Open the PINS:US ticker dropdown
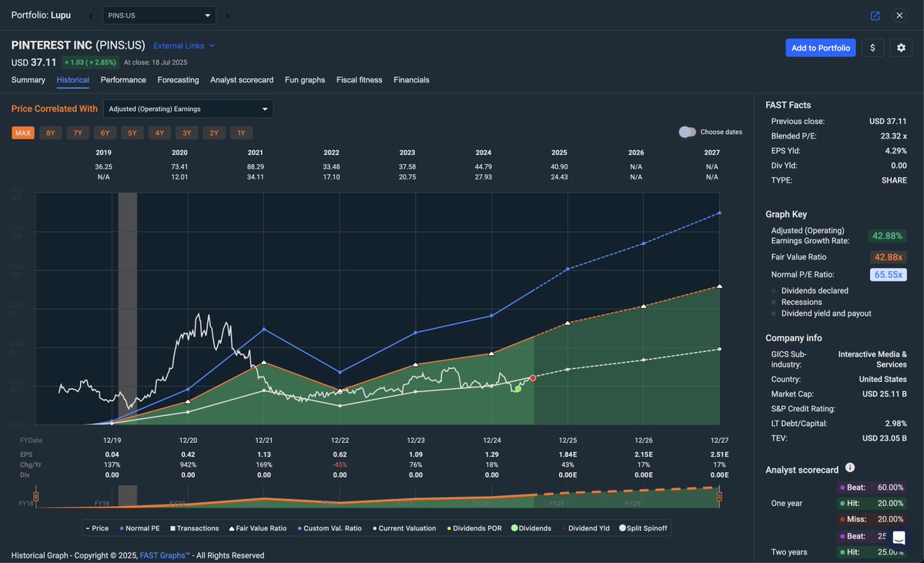This screenshot has width=924, height=563. coord(159,15)
